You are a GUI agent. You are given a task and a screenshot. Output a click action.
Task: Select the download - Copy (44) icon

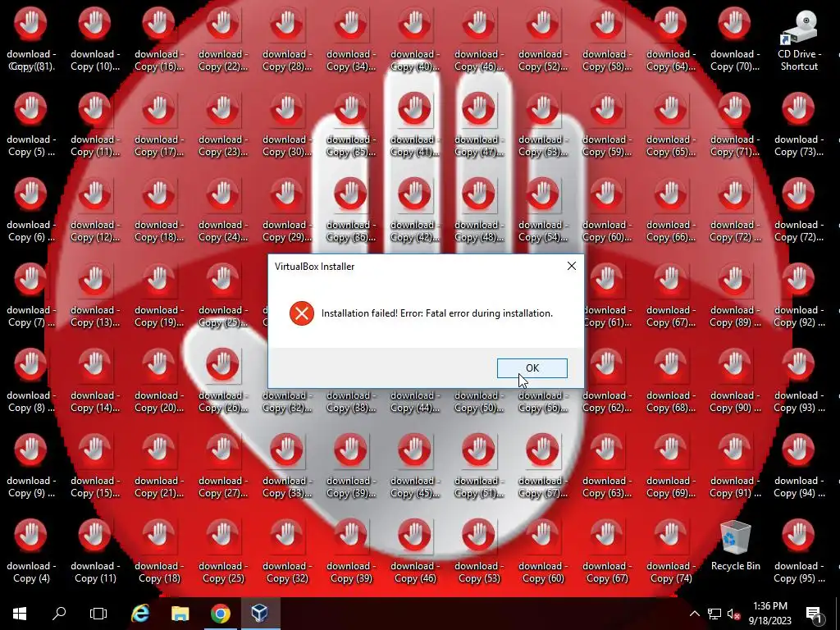tap(414, 402)
